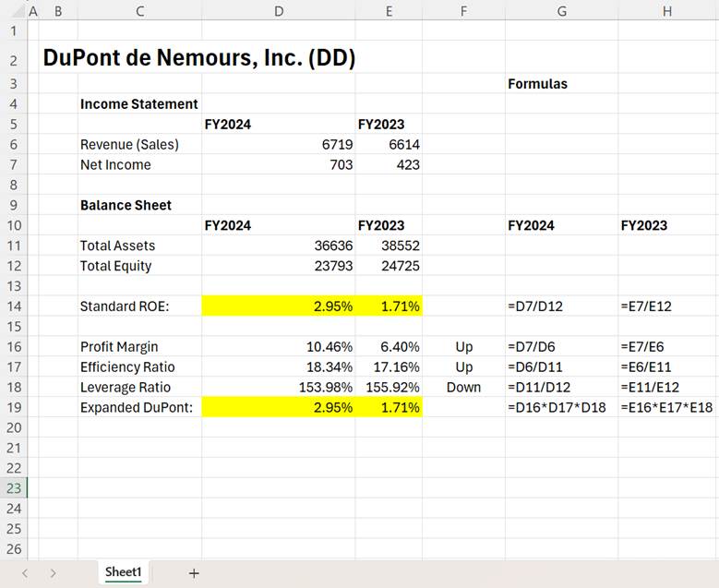
Task: Select column D header
Action: click(x=279, y=11)
